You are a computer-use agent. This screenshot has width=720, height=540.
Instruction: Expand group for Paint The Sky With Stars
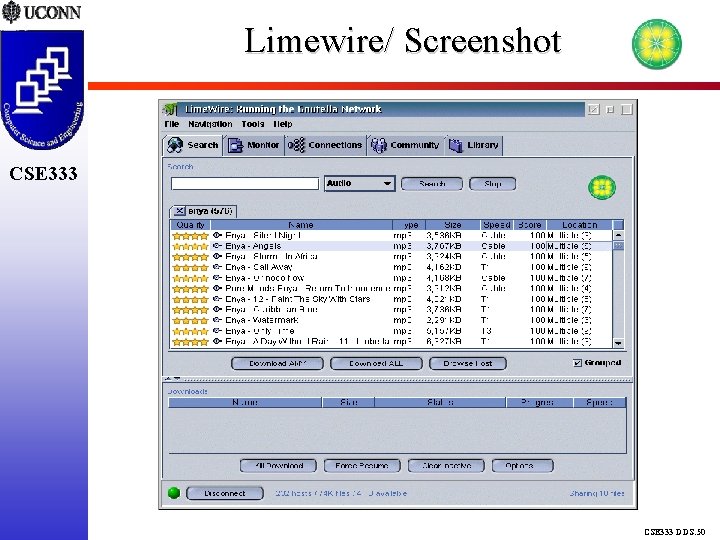[218, 299]
